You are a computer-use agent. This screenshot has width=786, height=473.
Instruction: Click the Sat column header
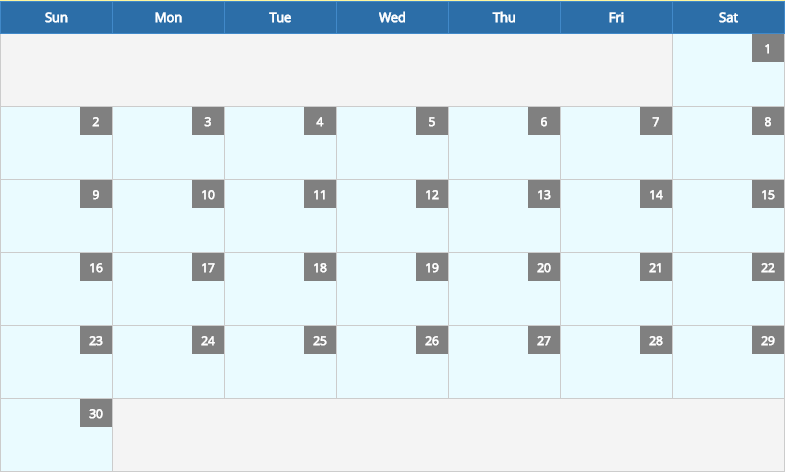click(728, 18)
